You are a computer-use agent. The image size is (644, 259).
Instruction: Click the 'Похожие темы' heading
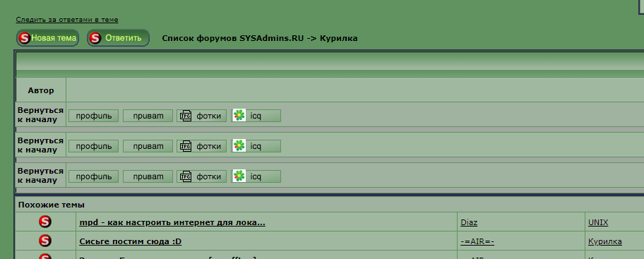[x=52, y=205]
